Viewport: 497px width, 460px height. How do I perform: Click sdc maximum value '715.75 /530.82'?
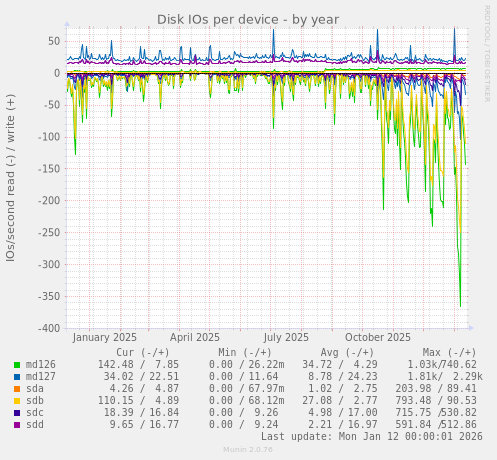tap(436, 413)
